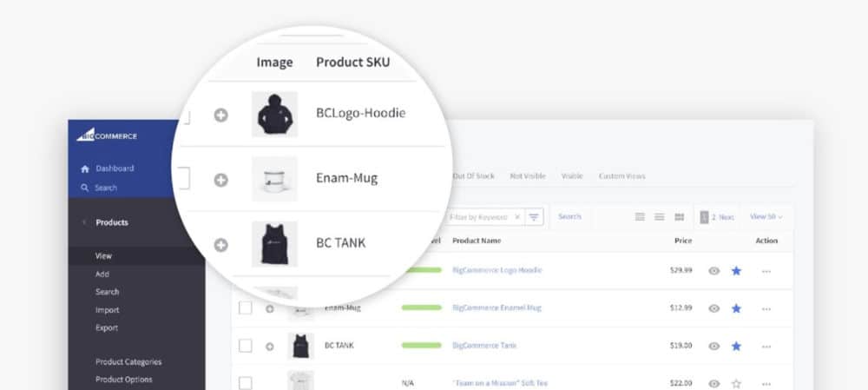Click the Soft Tee row thumbnail
Screen dimensions: 868x390
[x=300, y=380]
